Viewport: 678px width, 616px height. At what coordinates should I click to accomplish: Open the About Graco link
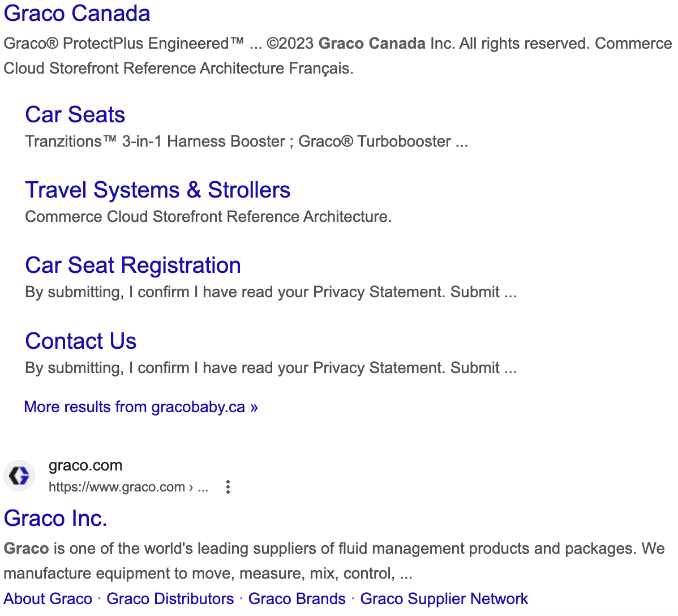(48, 599)
